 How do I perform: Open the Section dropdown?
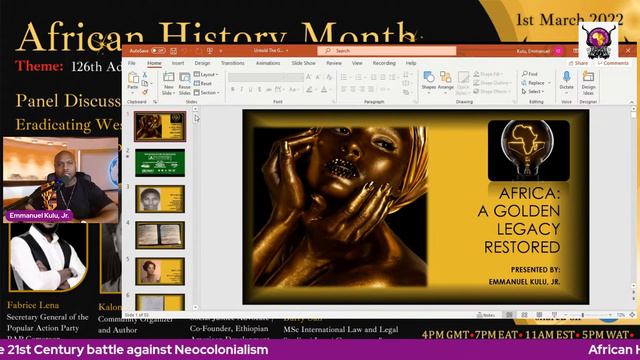tap(207, 93)
